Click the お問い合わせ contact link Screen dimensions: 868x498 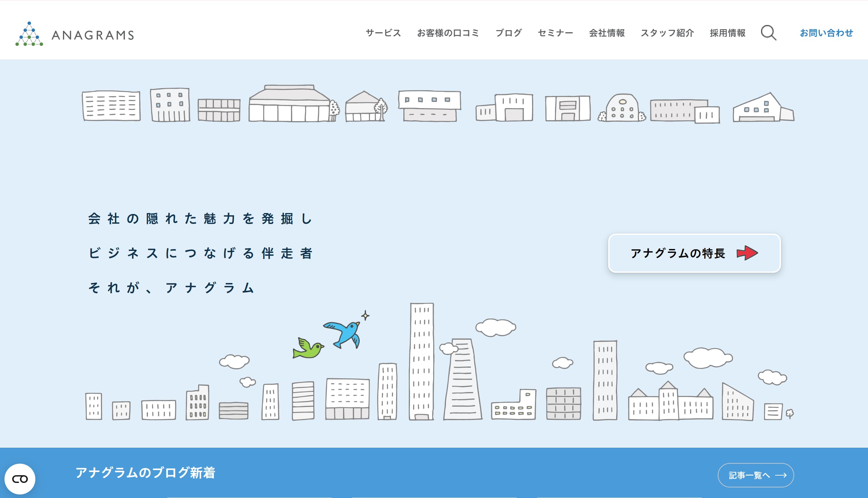click(826, 33)
